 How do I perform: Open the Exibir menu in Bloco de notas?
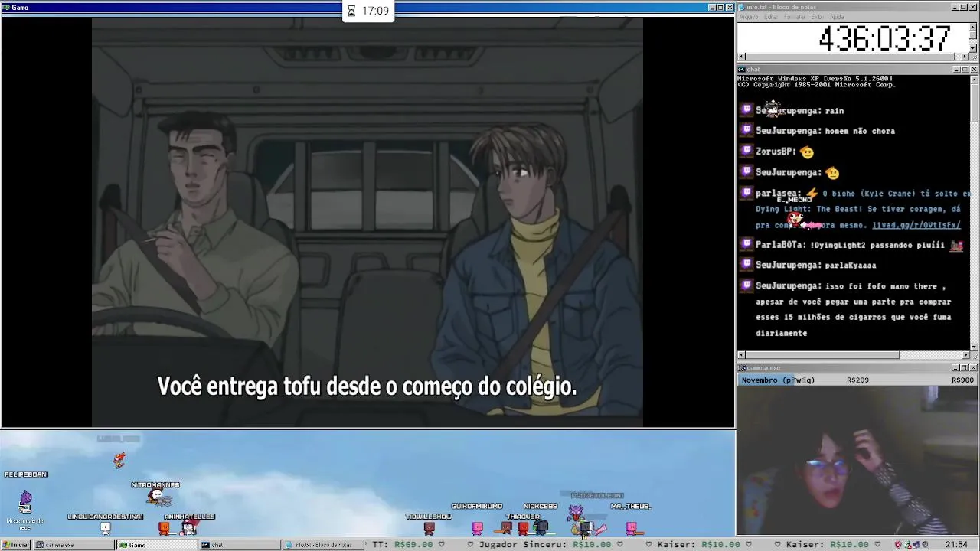coord(818,17)
